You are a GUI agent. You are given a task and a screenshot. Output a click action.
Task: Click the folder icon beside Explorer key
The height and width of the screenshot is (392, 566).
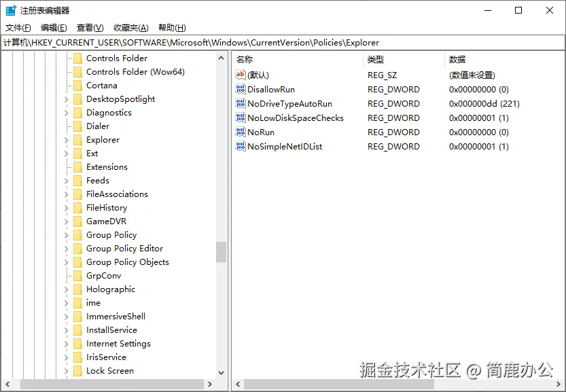point(77,139)
